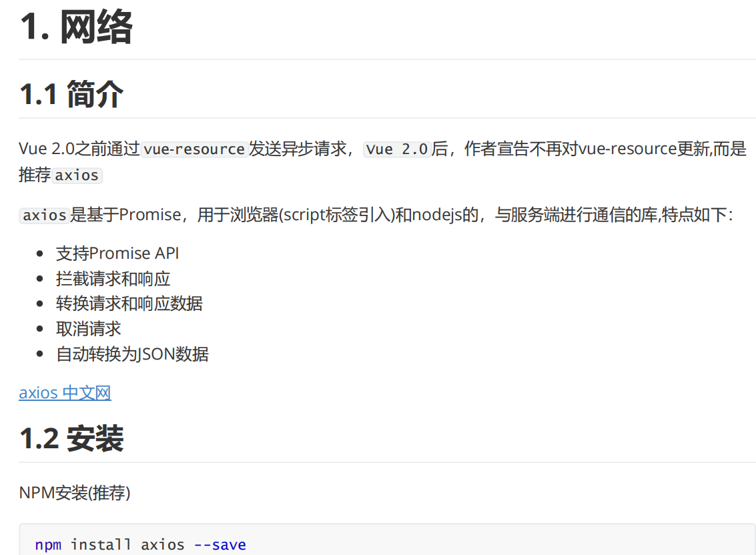Click bullet item 拦截请求和响应
This screenshot has height=555, width=756.
click(x=113, y=279)
